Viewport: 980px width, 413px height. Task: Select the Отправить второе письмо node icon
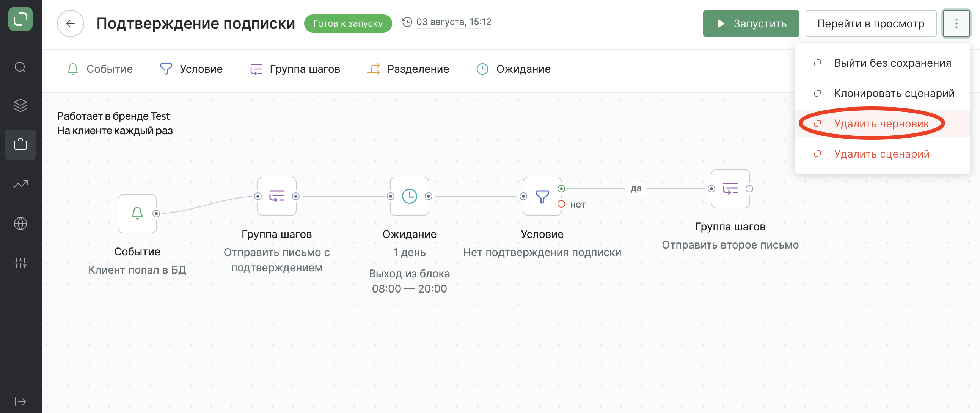730,188
